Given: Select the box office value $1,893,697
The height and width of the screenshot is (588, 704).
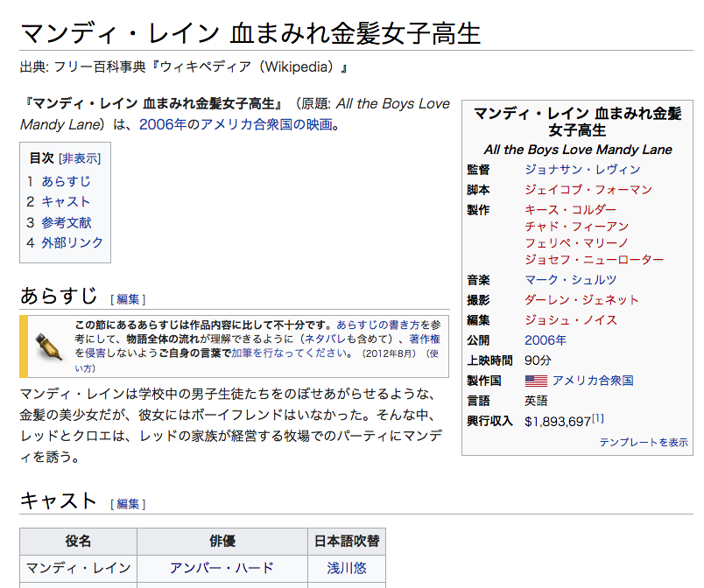Looking at the screenshot, I should tap(558, 422).
